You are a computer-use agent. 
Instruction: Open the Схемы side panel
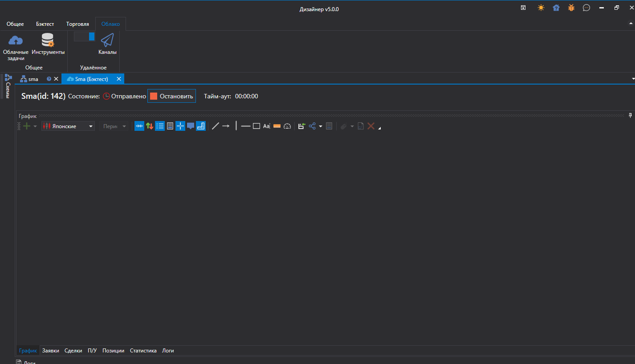[7, 86]
